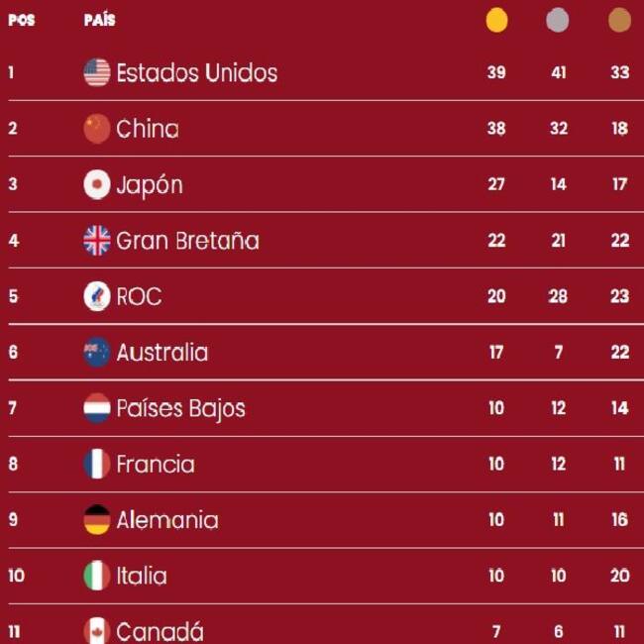The height and width of the screenshot is (644, 644).
Task: Click the France flag icon
Action: 96,464
